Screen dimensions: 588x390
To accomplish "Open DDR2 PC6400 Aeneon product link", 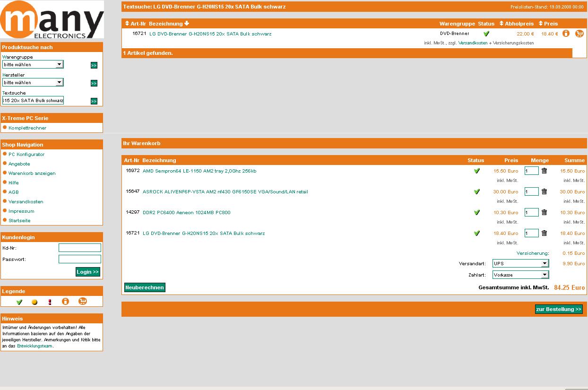I will (187, 213).
